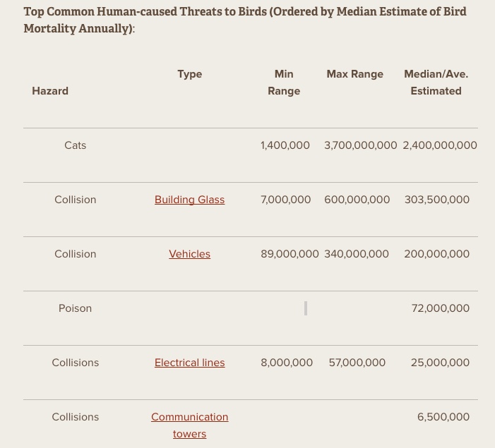Viewport: 495px width, 448px height.
Task: Click the Cats hazard cell
Action: pos(75,145)
